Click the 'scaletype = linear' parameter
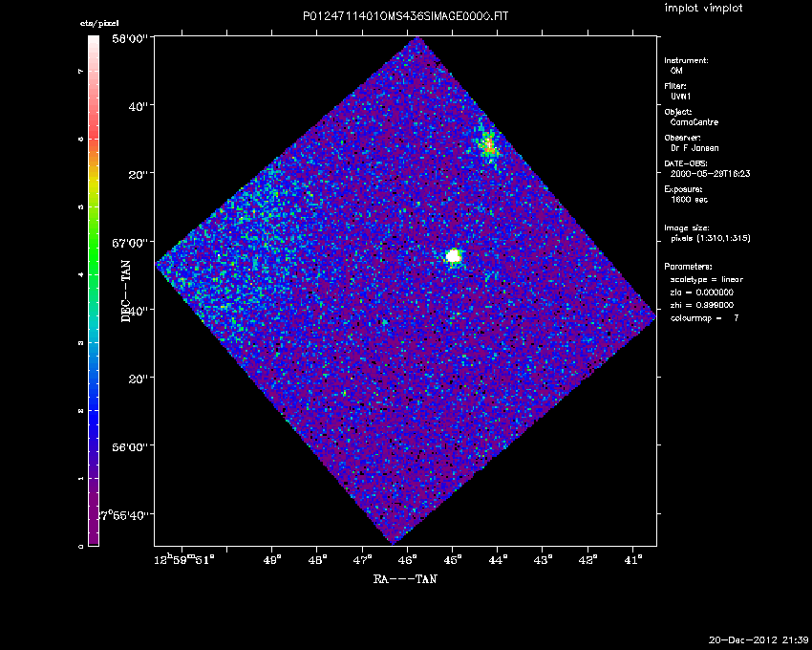 pyautogui.click(x=707, y=279)
